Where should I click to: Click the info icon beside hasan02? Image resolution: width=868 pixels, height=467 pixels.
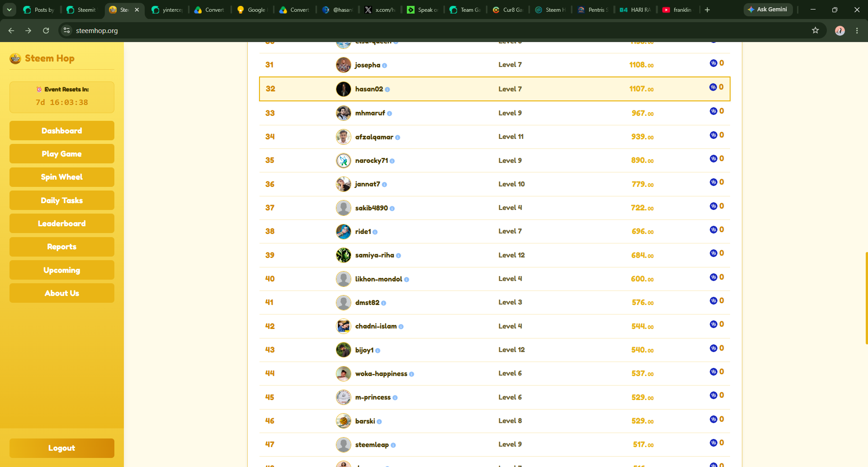pyautogui.click(x=387, y=90)
